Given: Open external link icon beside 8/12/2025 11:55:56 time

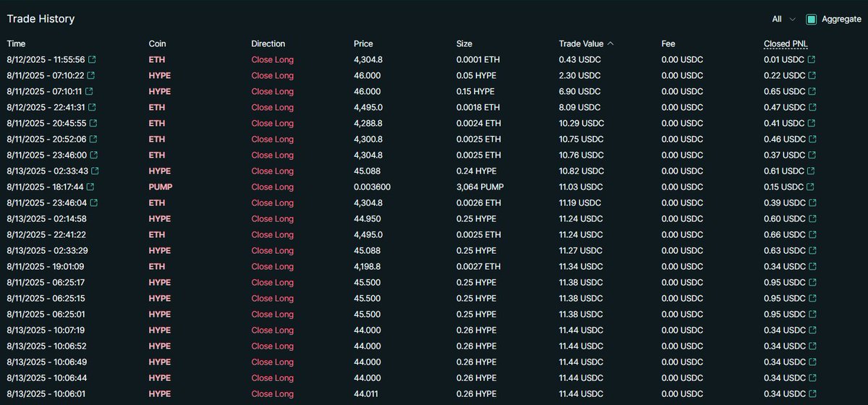Looking at the screenshot, I should point(92,60).
